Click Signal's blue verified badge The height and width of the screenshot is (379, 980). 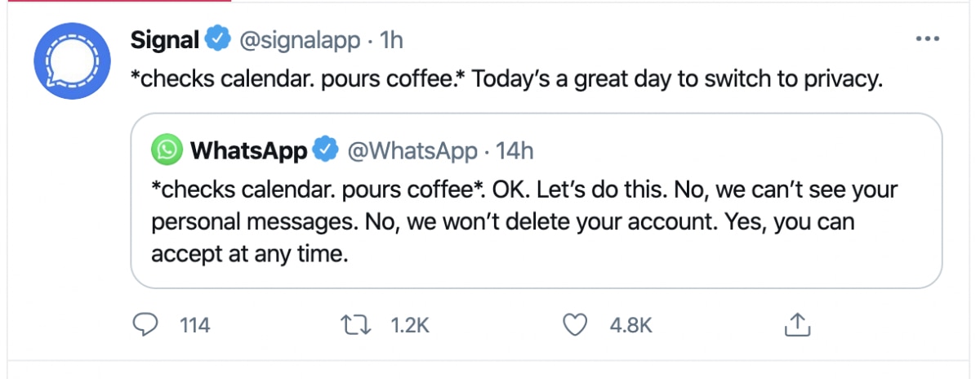pos(216,39)
